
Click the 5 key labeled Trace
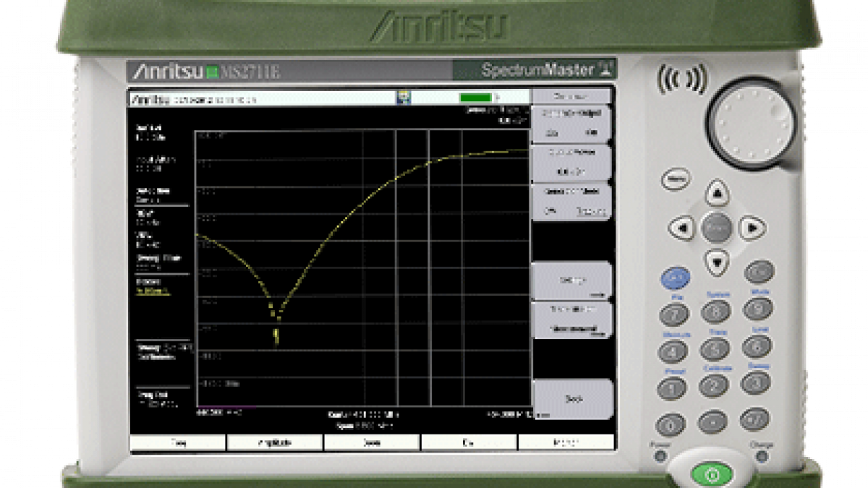pos(715,348)
